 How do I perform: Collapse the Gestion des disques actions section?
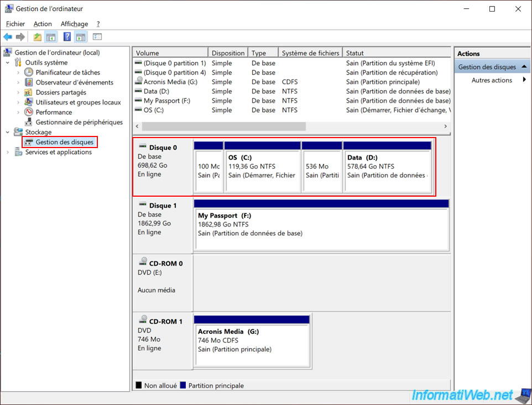pyautogui.click(x=524, y=66)
